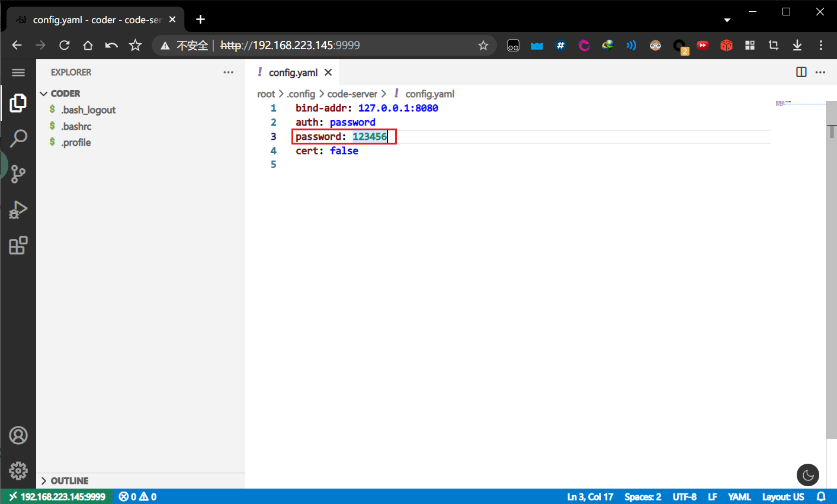837x504 pixels.
Task: Click the browser undo-close arrow icon
Action: pos(111,45)
